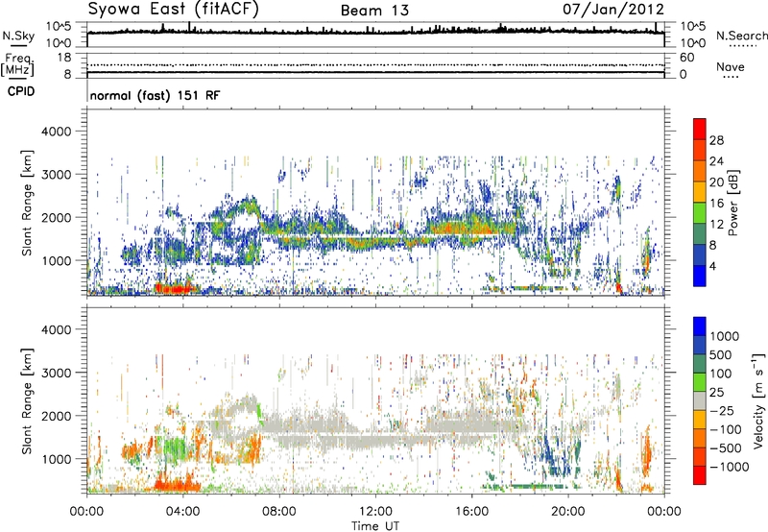Click the solid N.Sky legend line sample
The width and height of the screenshot is (768, 532).
click(18, 45)
